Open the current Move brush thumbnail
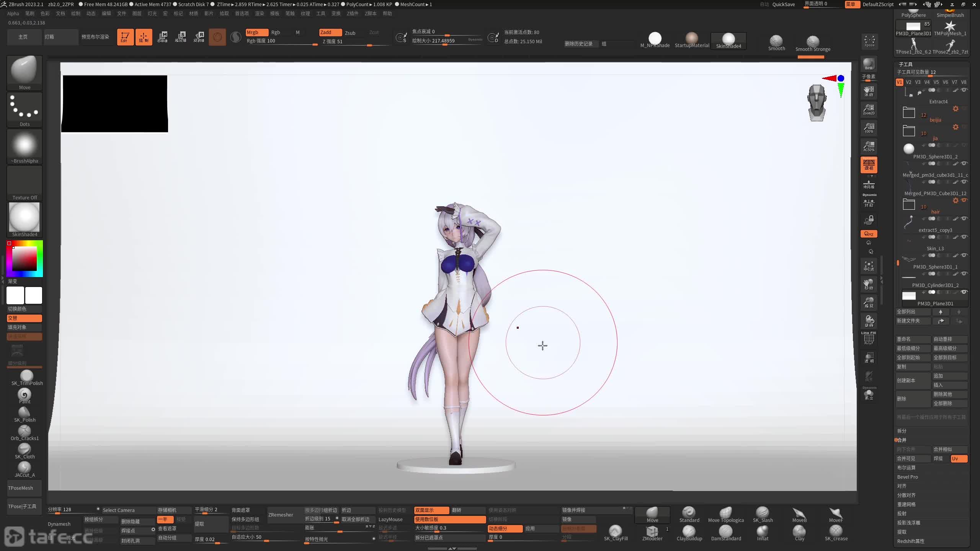The height and width of the screenshot is (551, 980). (x=24, y=73)
